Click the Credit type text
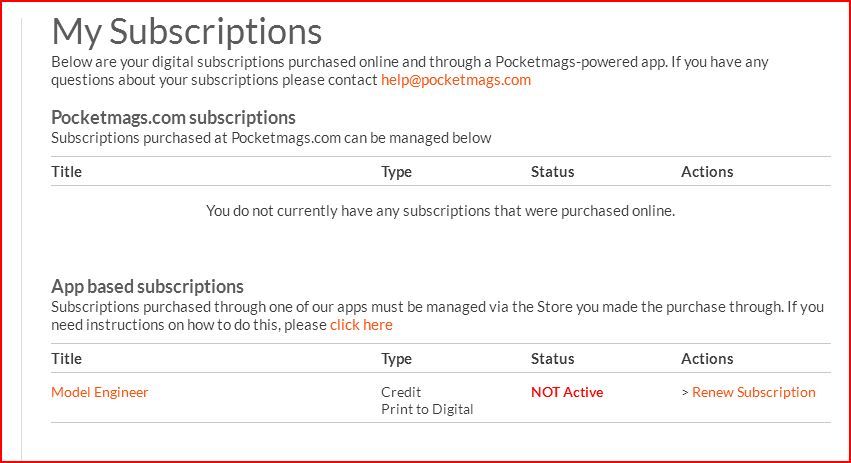851x463 pixels. point(401,392)
